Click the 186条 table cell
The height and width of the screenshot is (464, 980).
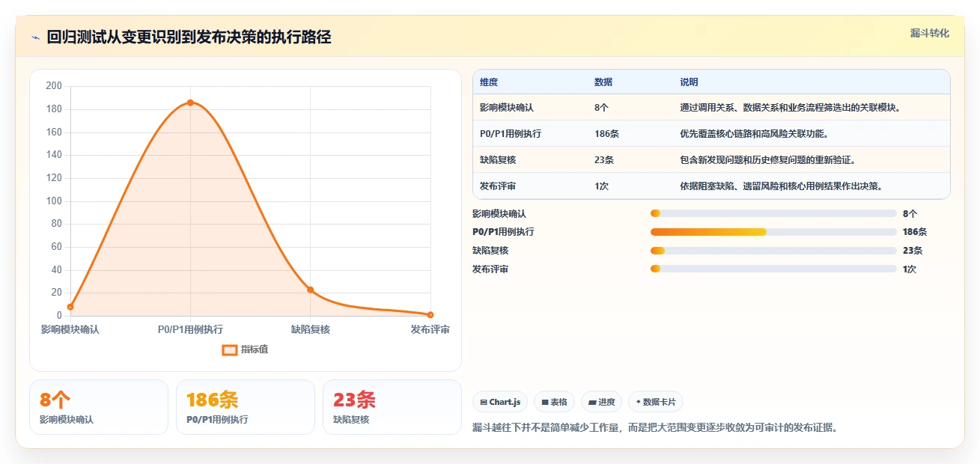tap(606, 134)
